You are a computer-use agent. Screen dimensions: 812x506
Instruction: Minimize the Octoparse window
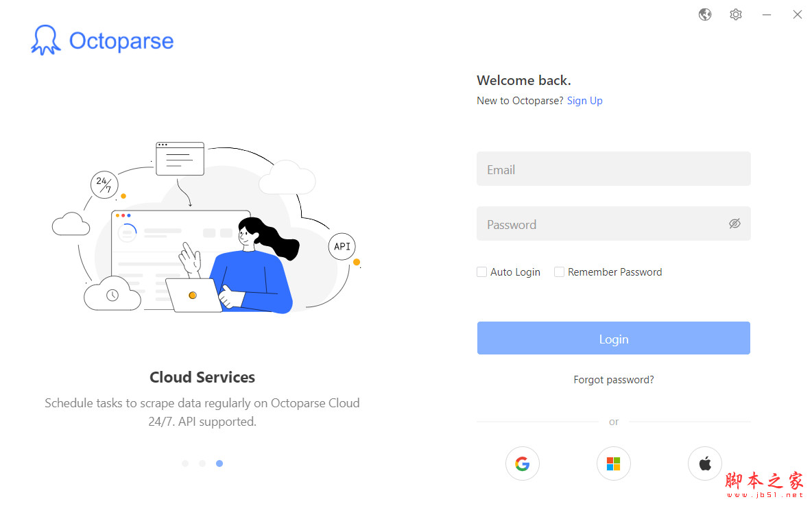tap(767, 14)
